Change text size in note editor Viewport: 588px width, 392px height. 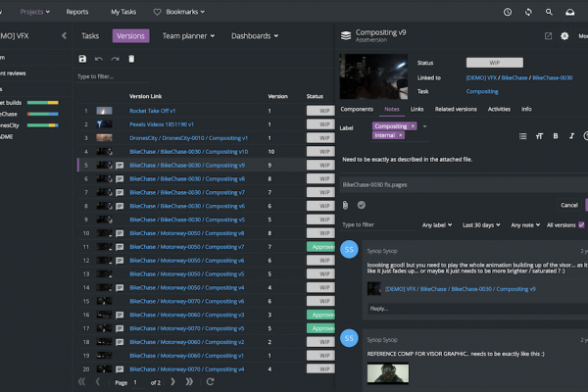539,136
